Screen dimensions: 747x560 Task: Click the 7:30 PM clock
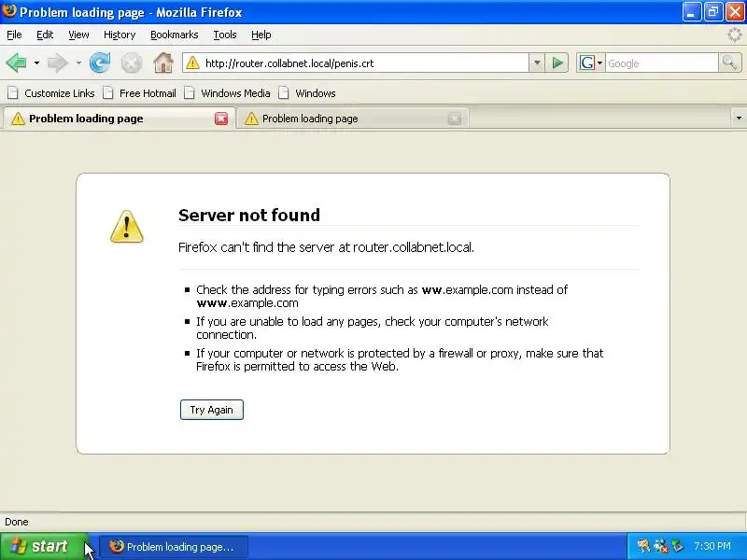click(x=712, y=546)
